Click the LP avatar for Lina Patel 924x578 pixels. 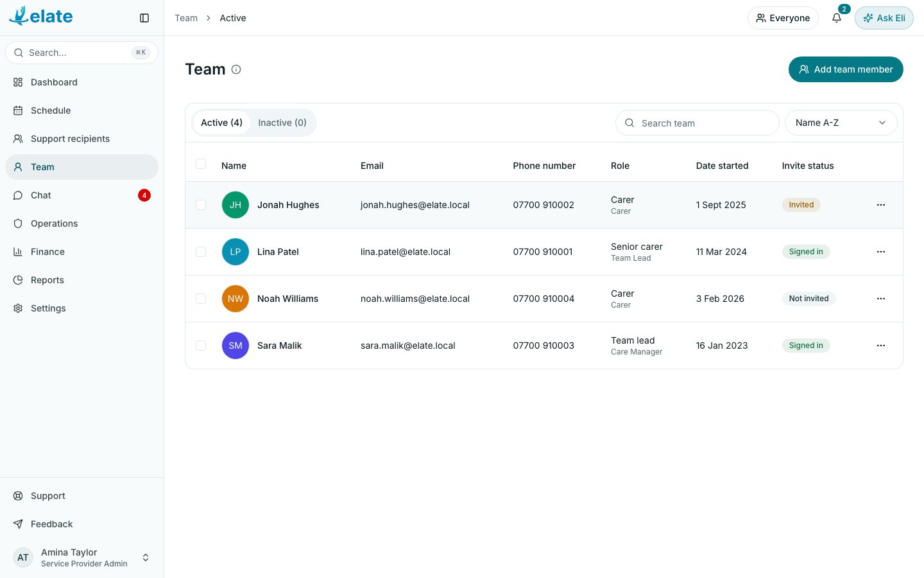coord(235,252)
